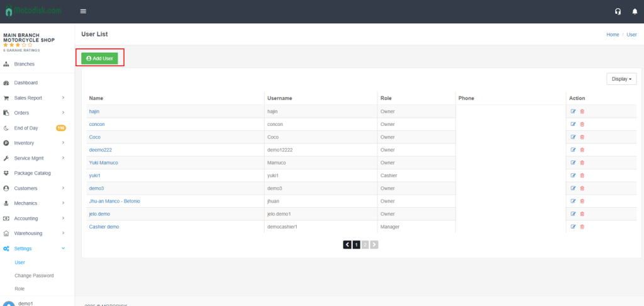
Task: Select Change Password in the Settings submenu
Action: (34, 276)
